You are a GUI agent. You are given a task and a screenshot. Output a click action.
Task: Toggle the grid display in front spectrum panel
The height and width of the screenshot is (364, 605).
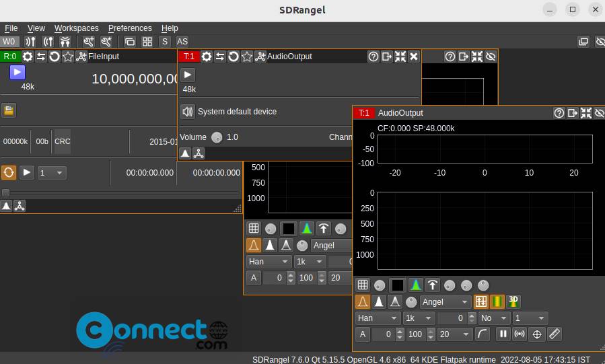[x=363, y=285]
